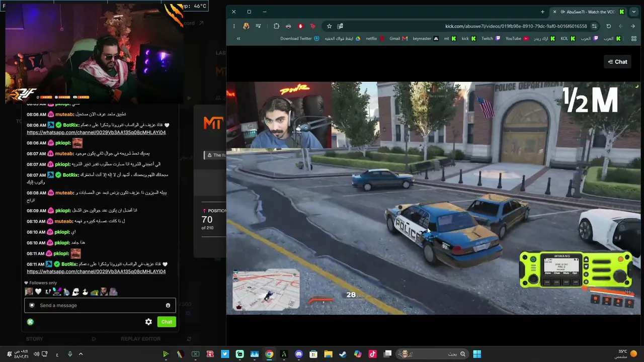Screen dimensions: 644x362
Task: Open all bookmarks grid icon
Action: pos(633,39)
